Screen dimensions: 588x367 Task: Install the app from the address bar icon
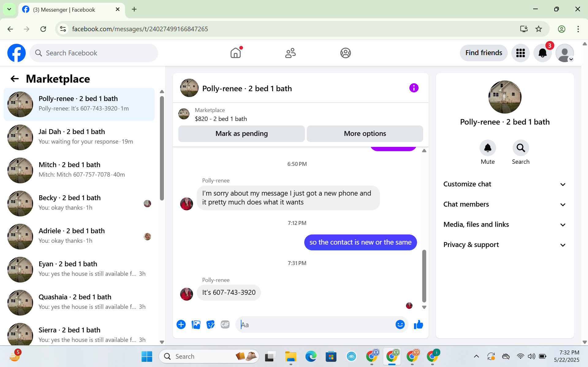click(x=524, y=29)
